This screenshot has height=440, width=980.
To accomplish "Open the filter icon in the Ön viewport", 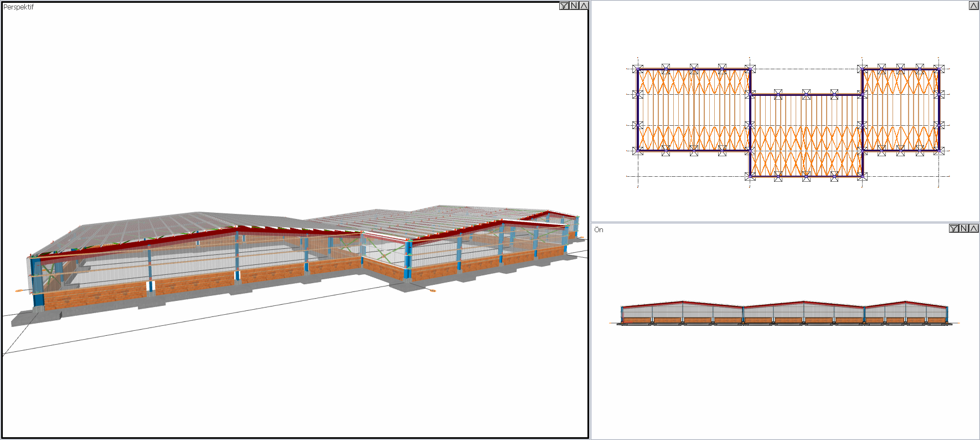I will [x=954, y=228].
